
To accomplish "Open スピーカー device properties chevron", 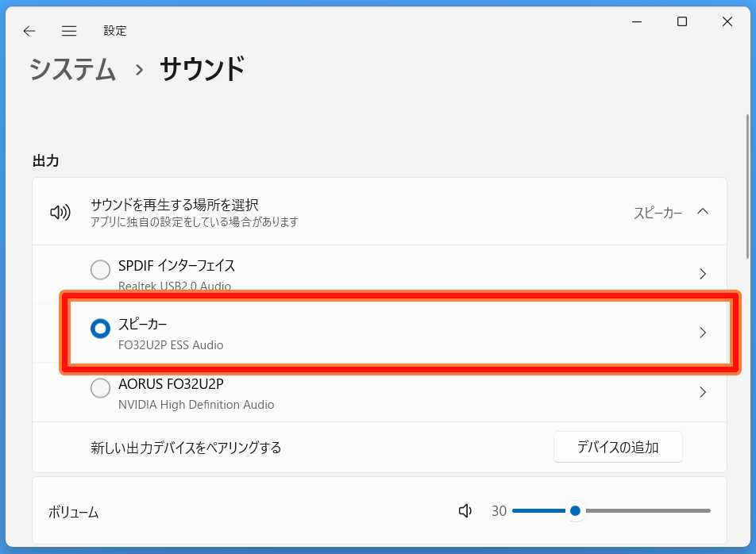I will pyautogui.click(x=703, y=333).
